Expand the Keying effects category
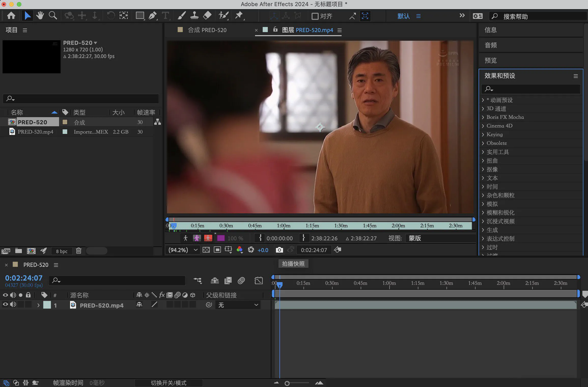The image size is (588, 387). (483, 134)
